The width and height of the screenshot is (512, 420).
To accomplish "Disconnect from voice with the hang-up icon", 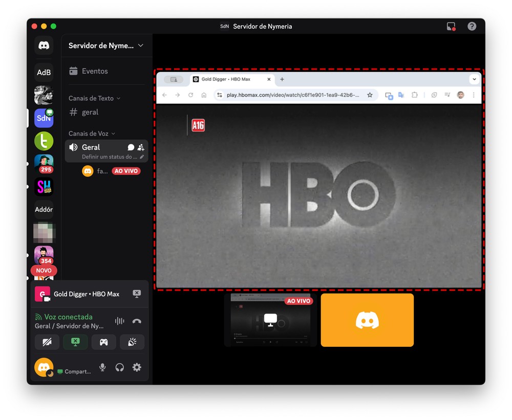I will [x=137, y=321].
